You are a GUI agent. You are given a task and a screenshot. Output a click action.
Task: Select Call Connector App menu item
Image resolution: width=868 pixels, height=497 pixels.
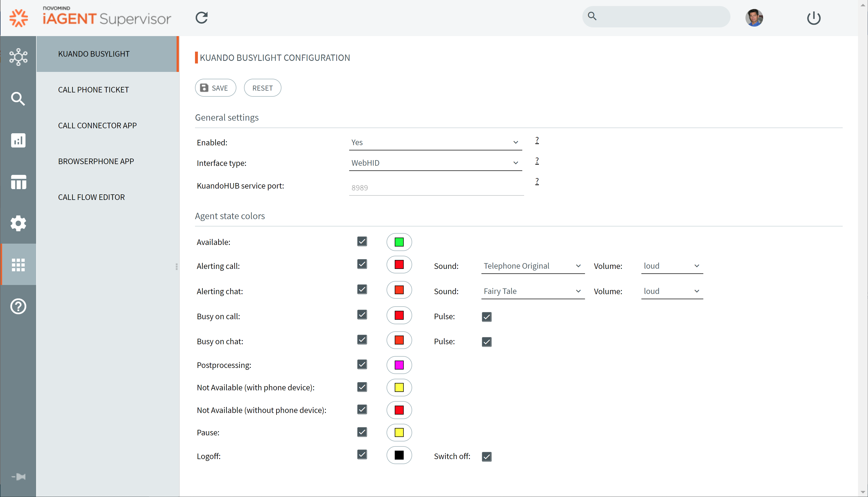pyautogui.click(x=108, y=126)
